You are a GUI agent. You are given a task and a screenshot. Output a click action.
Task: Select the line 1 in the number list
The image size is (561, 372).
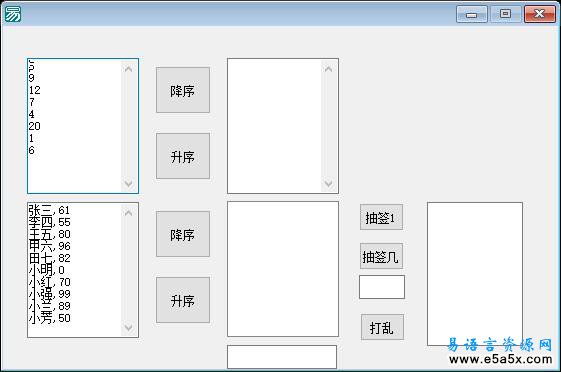31,138
